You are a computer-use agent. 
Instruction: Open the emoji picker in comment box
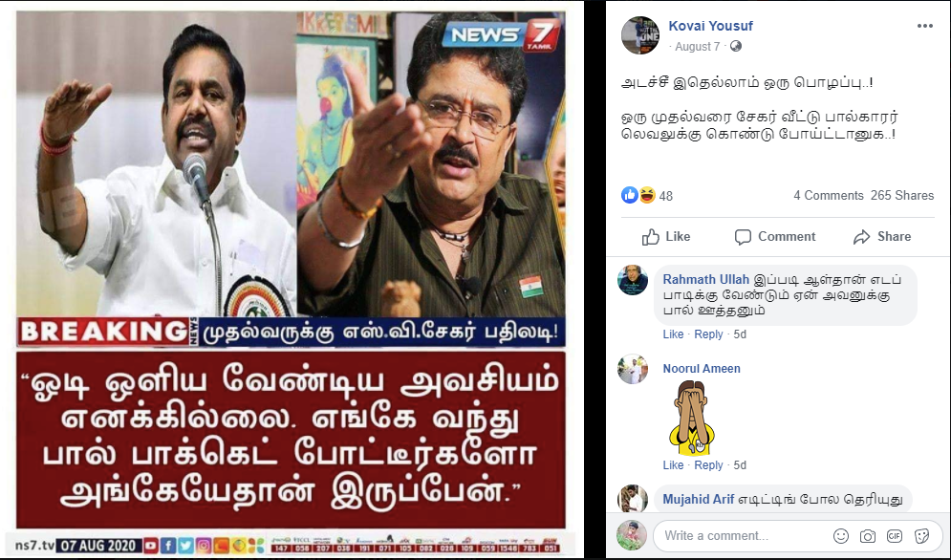[x=841, y=536]
